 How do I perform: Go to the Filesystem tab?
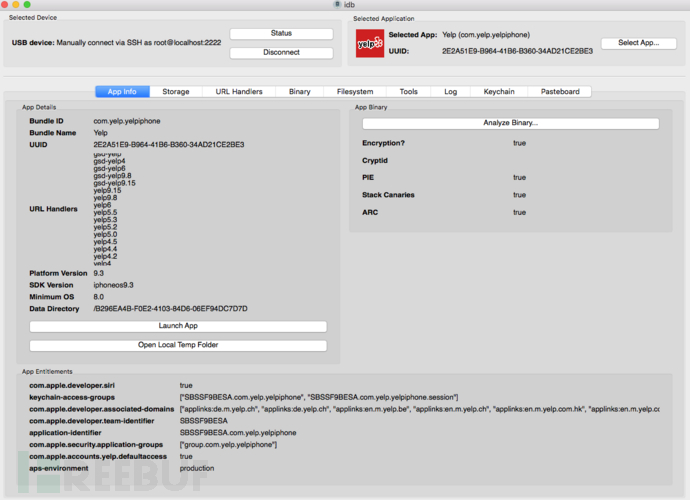coord(355,92)
